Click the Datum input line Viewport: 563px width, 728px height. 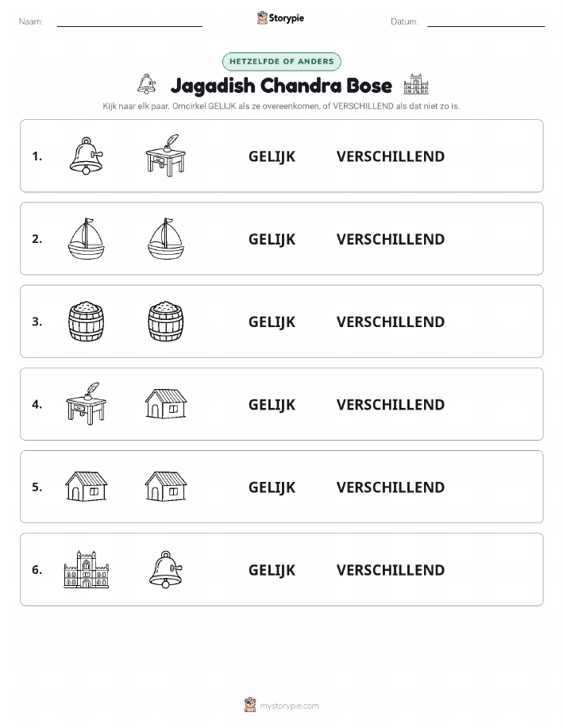[486, 23]
